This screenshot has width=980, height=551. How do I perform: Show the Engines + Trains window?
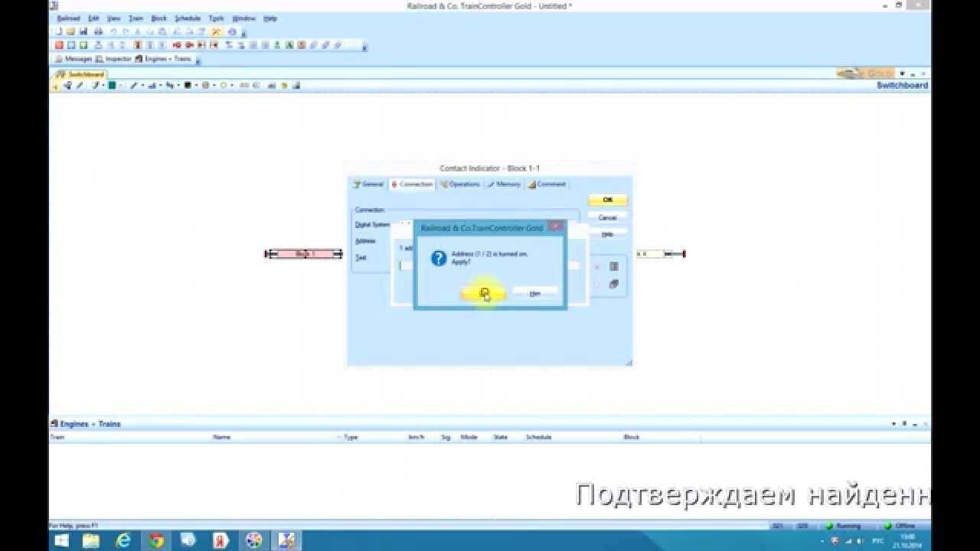pyautogui.click(x=163, y=59)
